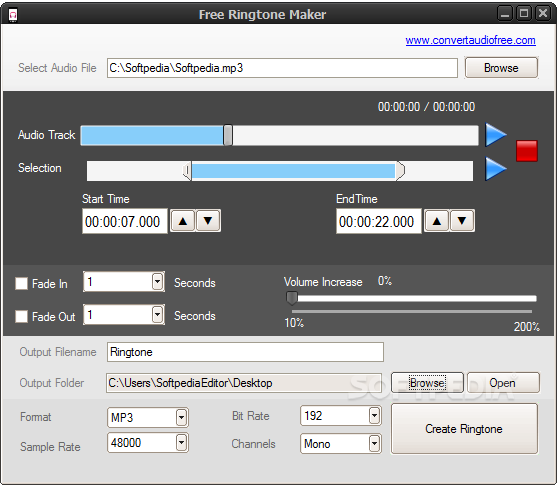This screenshot has width=557, height=485.
Task: Click the Select Audio File path field
Action: (x=282, y=68)
